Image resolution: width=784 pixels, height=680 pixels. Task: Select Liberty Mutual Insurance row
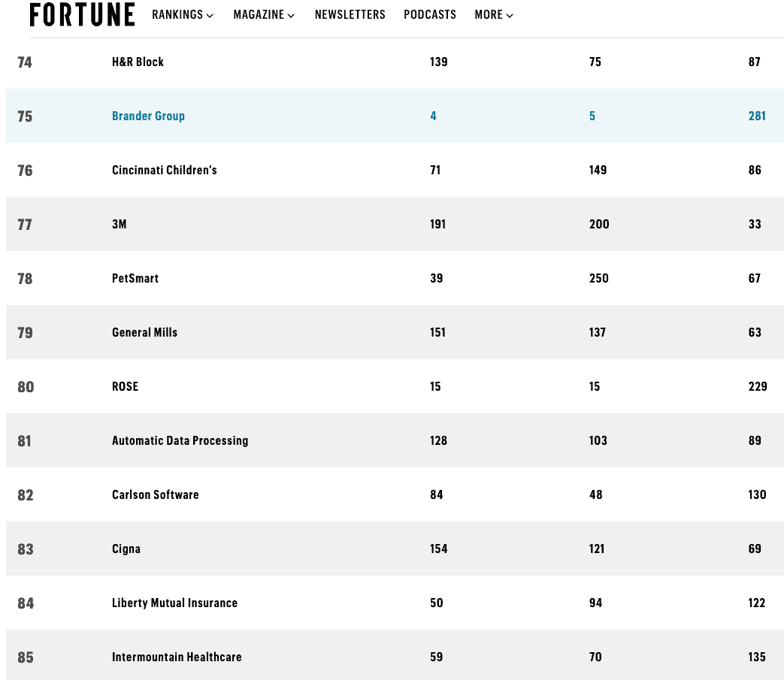pyautogui.click(x=174, y=603)
